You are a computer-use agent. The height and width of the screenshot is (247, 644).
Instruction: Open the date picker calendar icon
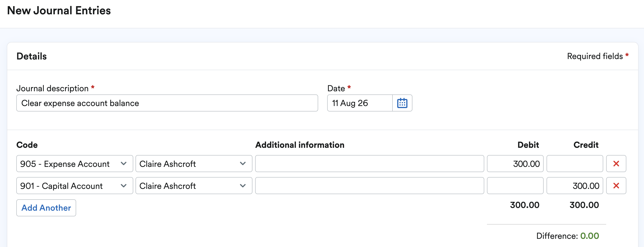[402, 103]
